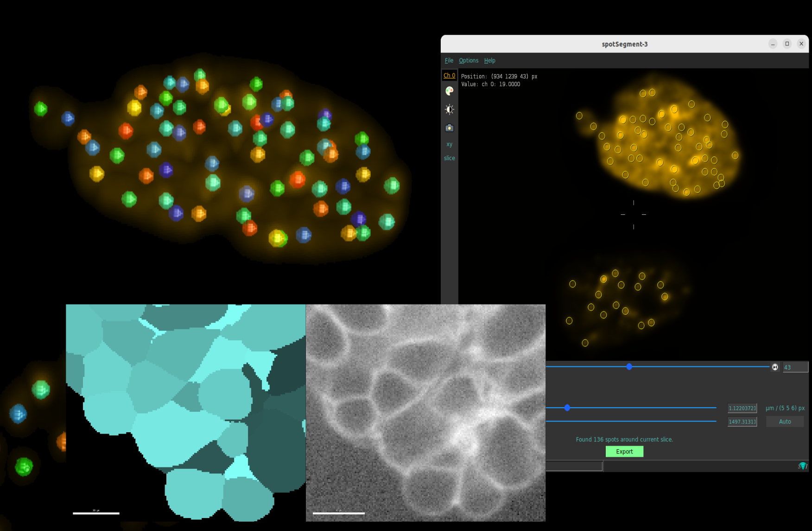
Task: Open the Help menu
Action: 489,60
